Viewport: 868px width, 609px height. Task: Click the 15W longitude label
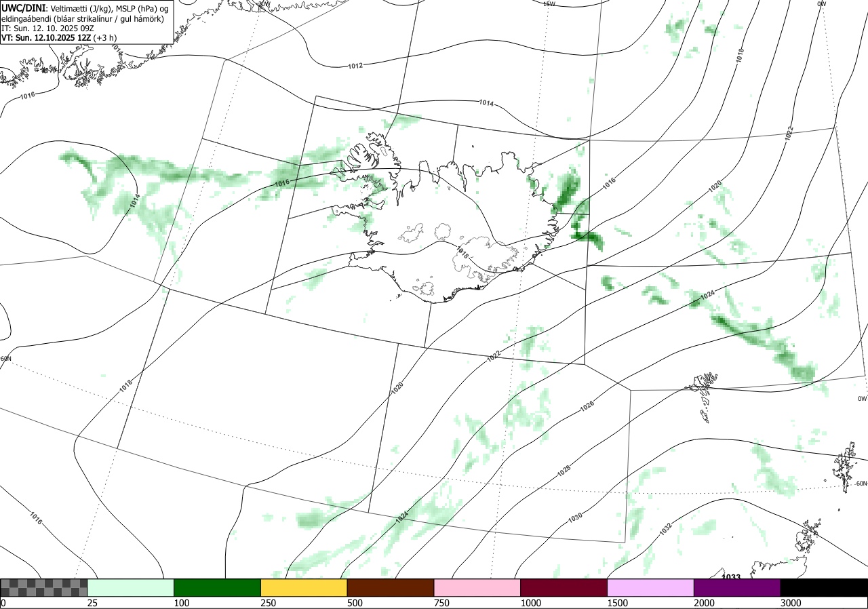point(549,4)
